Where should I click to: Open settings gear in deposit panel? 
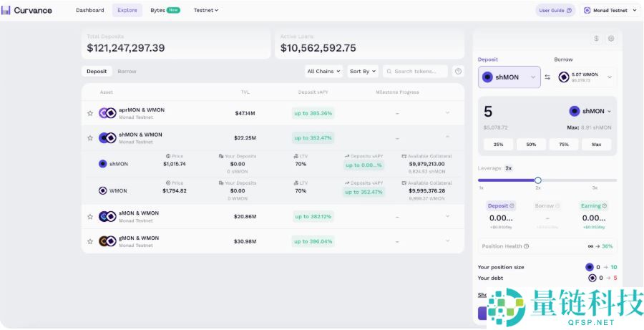coord(610,39)
